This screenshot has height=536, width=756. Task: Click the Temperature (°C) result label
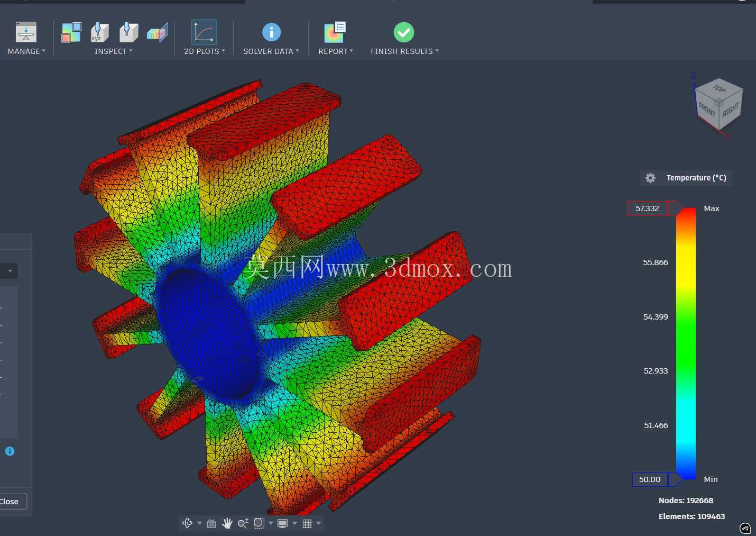click(696, 178)
